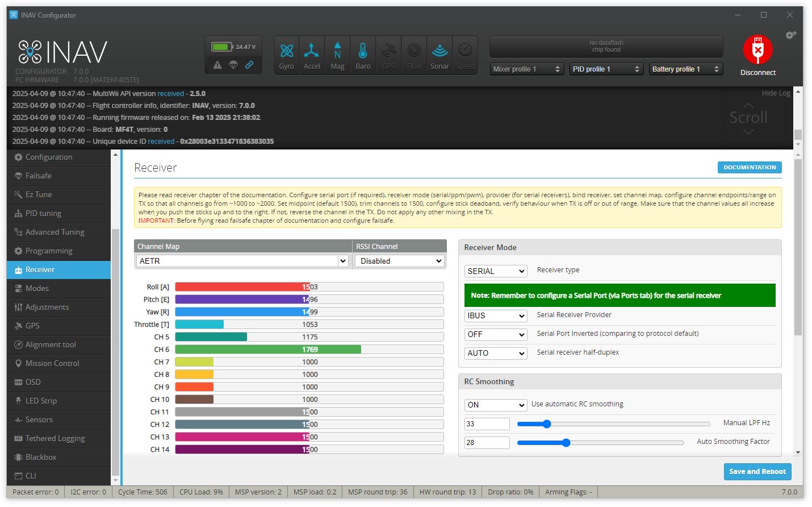Click the Gyro sensor status icon
Image resolution: width=812 pixels, height=507 pixels.
[x=287, y=55]
